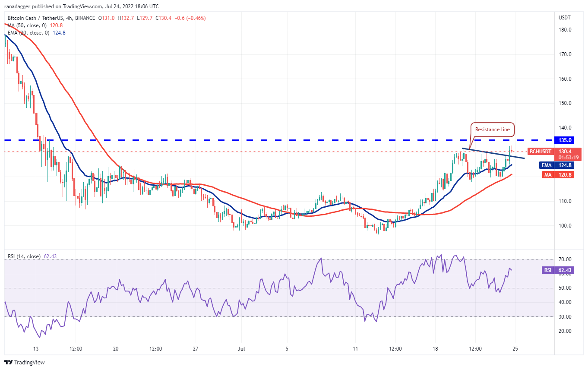Click the BCHUSDT red price tag
588x370 pixels.
coord(540,152)
